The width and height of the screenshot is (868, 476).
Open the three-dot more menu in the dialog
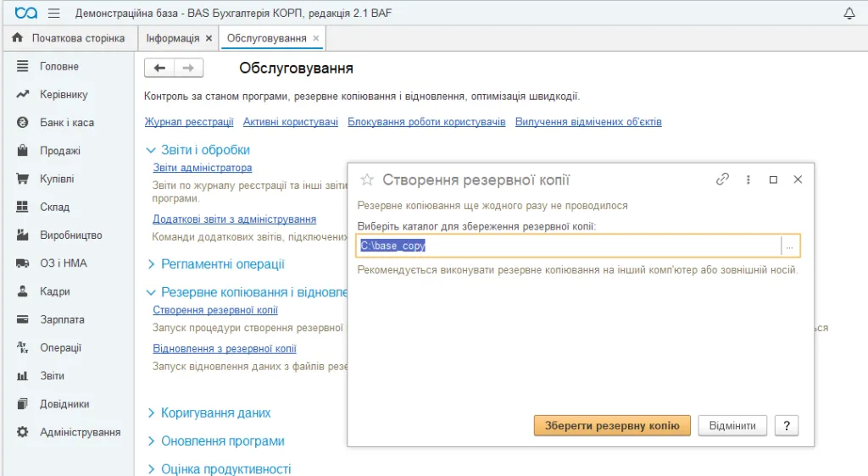pyautogui.click(x=748, y=180)
